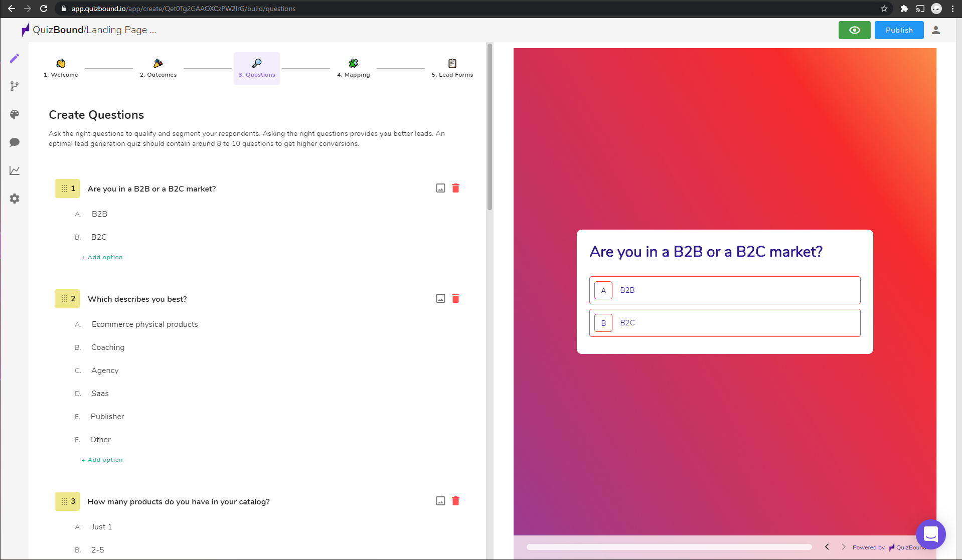
Task: Click the drag handle of question 3
Action: tap(65, 501)
